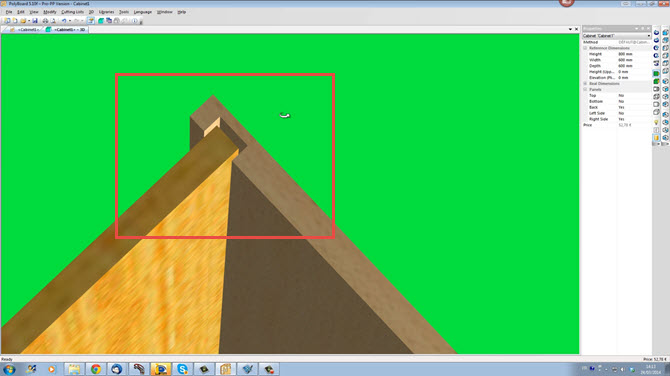
Task: Click the Undo arrow icon
Action: click(x=64, y=21)
